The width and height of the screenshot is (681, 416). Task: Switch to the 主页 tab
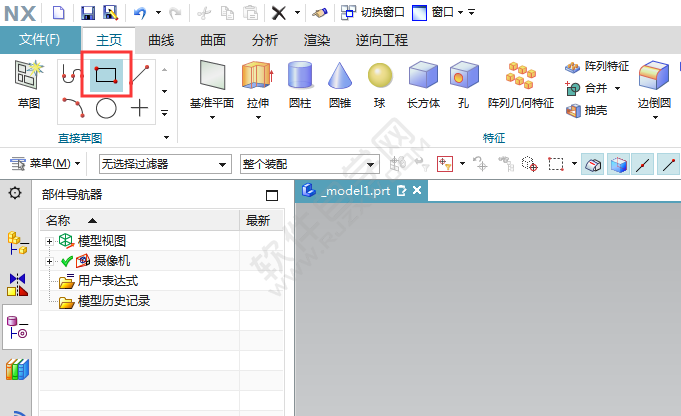tap(109, 40)
